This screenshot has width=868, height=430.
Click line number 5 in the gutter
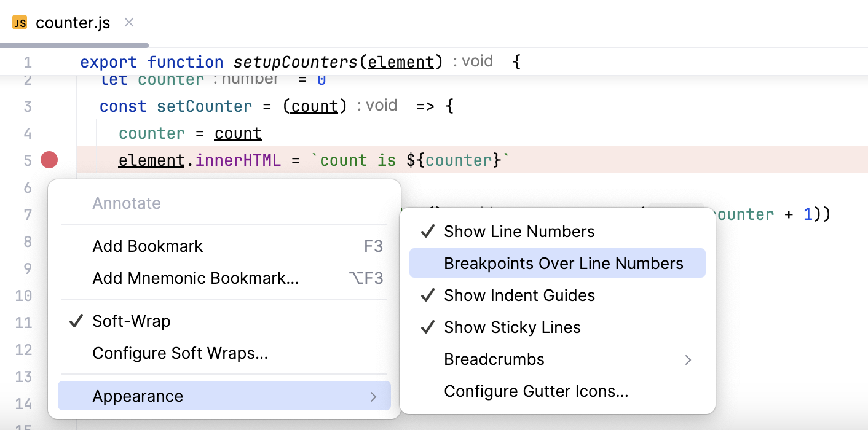coord(28,160)
